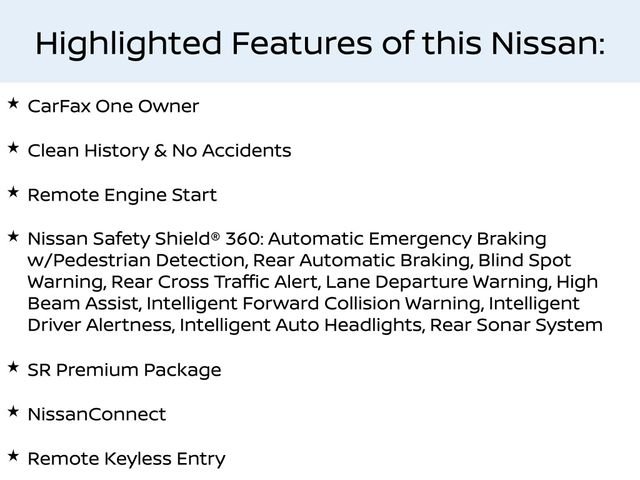This screenshot has height=480, width=640.
Task: Select the Remote Engine Start feature
Action: (122, 194)
